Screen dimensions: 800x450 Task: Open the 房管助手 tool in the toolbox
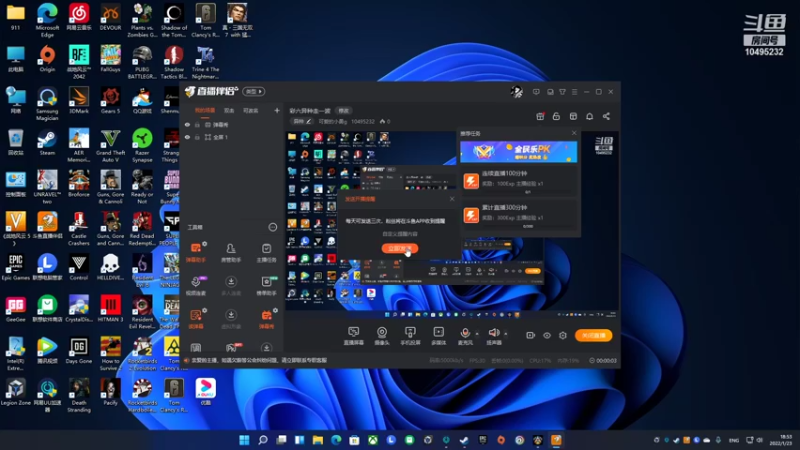[231, 252]
